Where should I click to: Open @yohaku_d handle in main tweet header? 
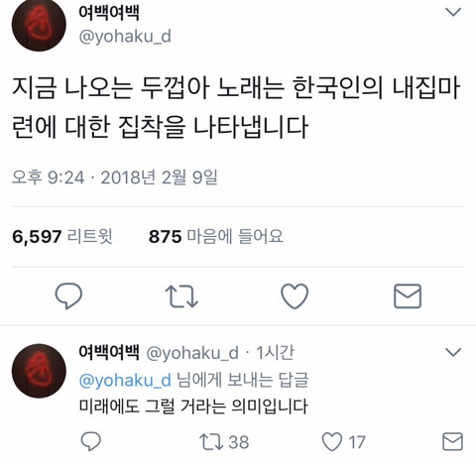click(125, 36)
